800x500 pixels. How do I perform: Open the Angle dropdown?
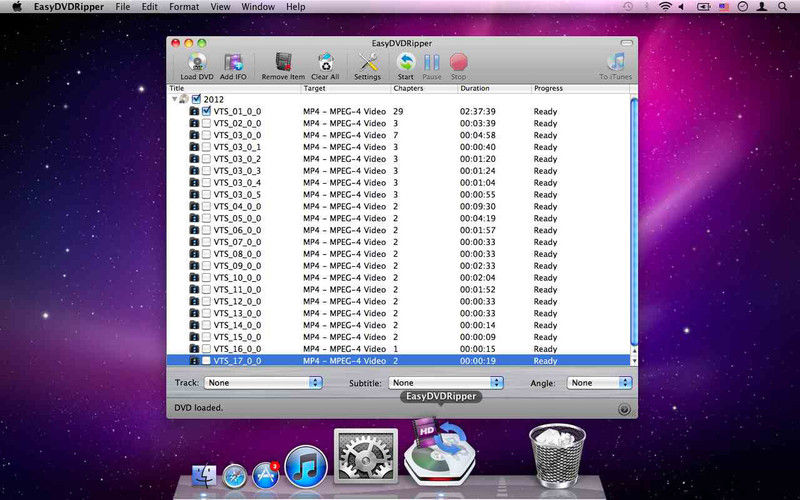(599, 383)
